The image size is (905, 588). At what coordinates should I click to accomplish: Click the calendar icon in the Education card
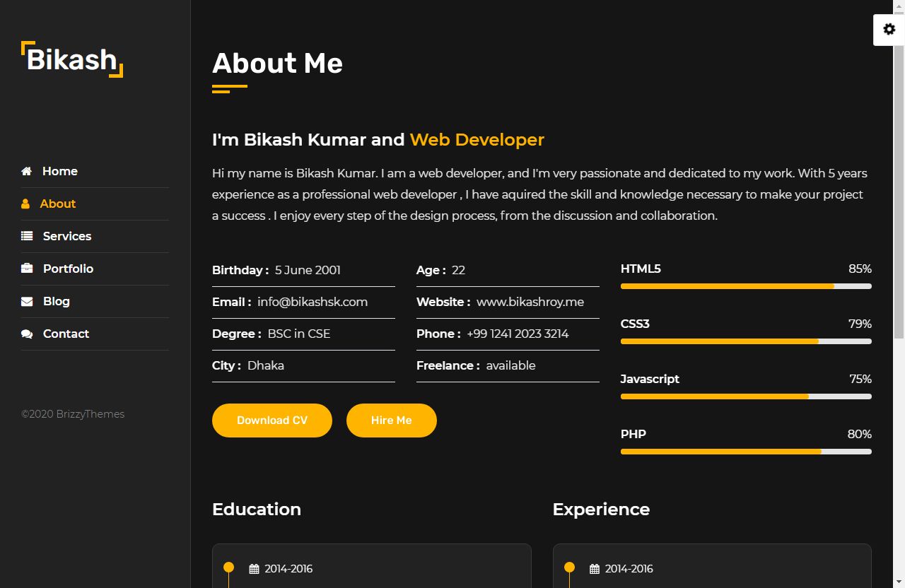tap(254, 569)
